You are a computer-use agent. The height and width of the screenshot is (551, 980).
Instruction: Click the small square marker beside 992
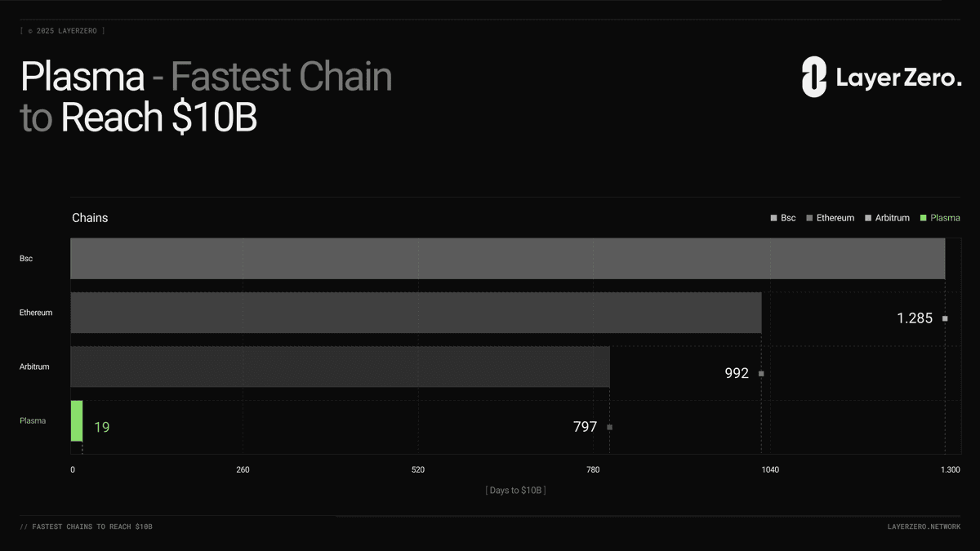pyautogui.click(x=761, y=373)
